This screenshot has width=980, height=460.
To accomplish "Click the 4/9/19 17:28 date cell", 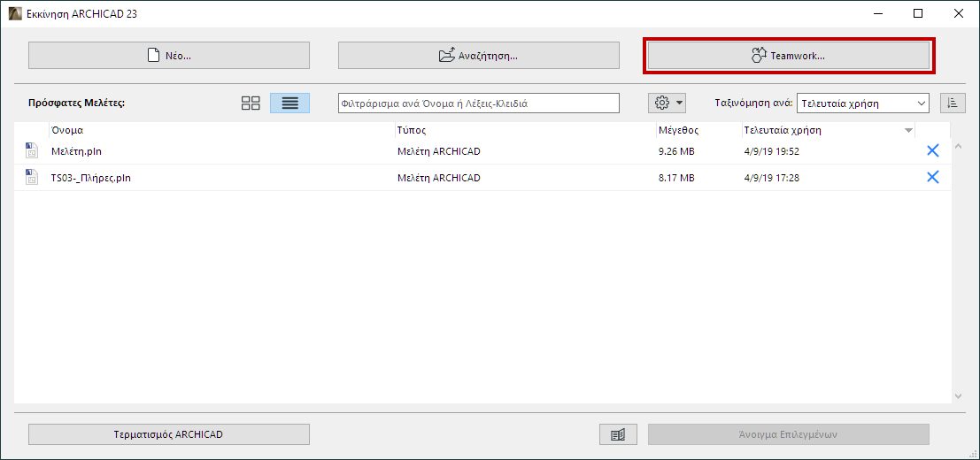I will (x=772, y=178).
